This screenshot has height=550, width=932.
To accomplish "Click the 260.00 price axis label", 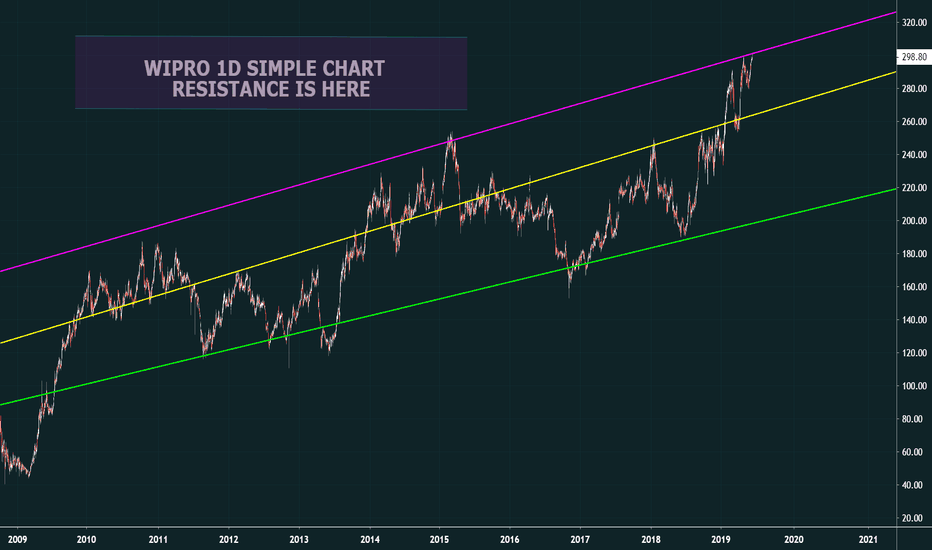I will [915, 122].
